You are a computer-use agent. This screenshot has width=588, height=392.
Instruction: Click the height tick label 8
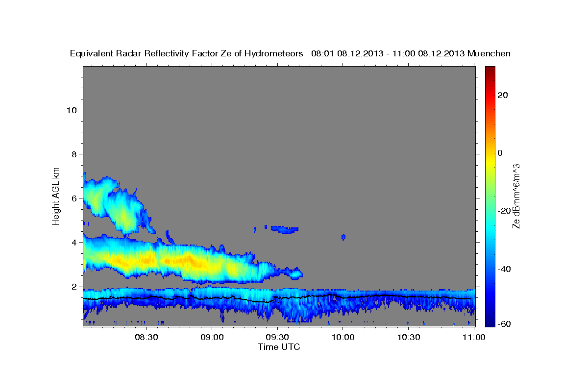tap(74, 154)
